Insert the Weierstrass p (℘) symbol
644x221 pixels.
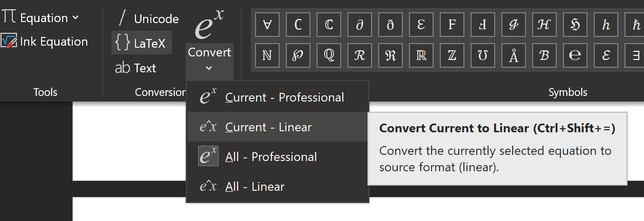click(x=298, y=55)
